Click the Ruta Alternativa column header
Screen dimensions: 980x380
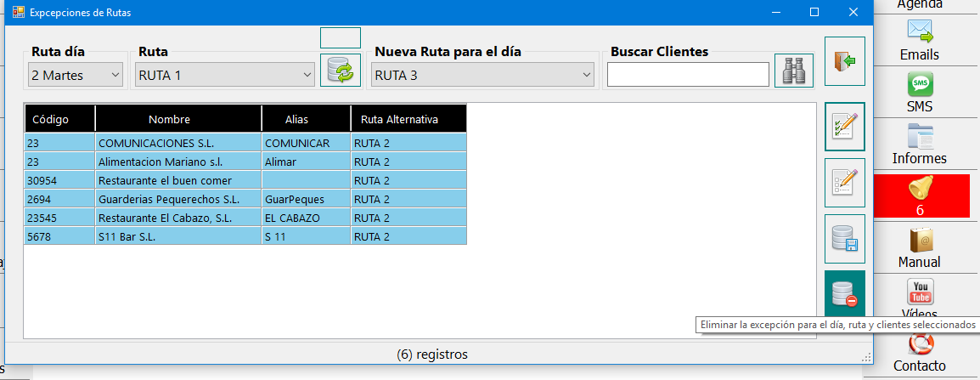(x=408, y=119)
